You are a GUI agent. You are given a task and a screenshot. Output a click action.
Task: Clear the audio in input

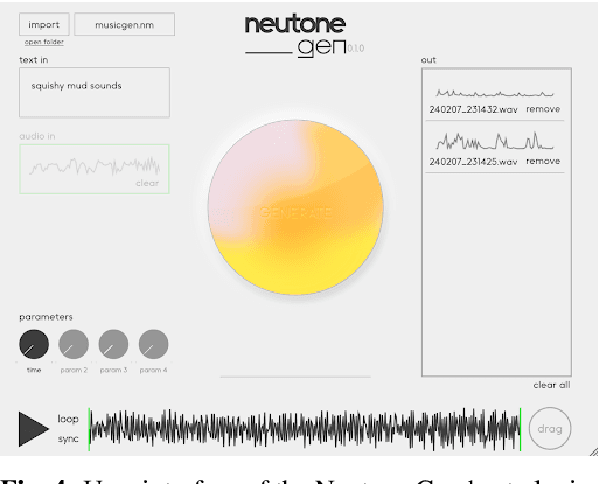click(148, 183)
